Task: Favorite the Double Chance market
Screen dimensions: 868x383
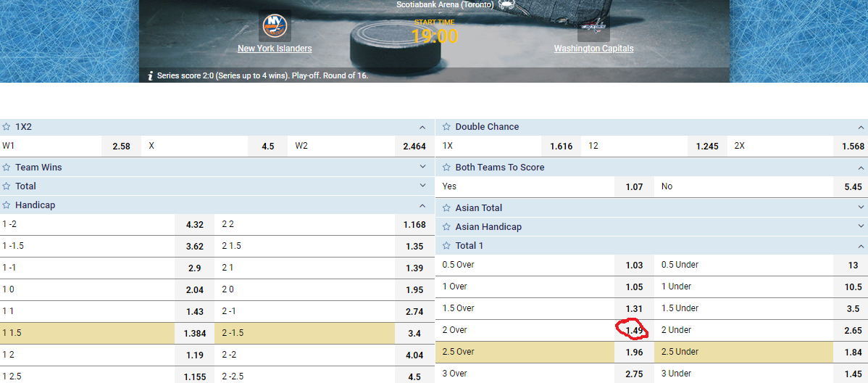Action: (447, 127)
